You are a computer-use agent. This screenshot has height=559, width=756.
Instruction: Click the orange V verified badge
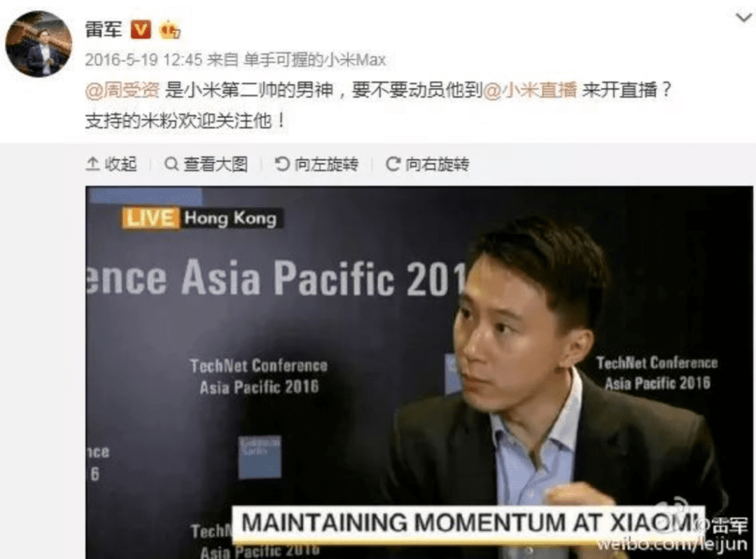(x=141, y=30)
